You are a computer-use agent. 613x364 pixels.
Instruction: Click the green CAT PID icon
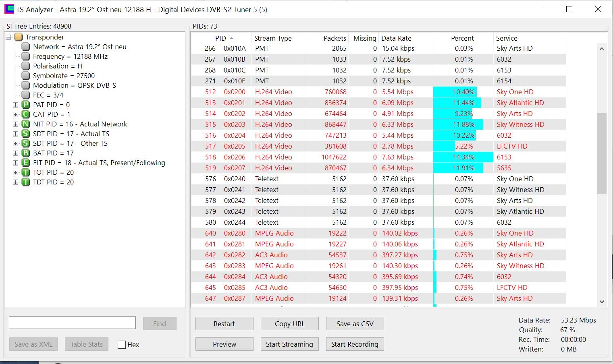click(26, 114)
